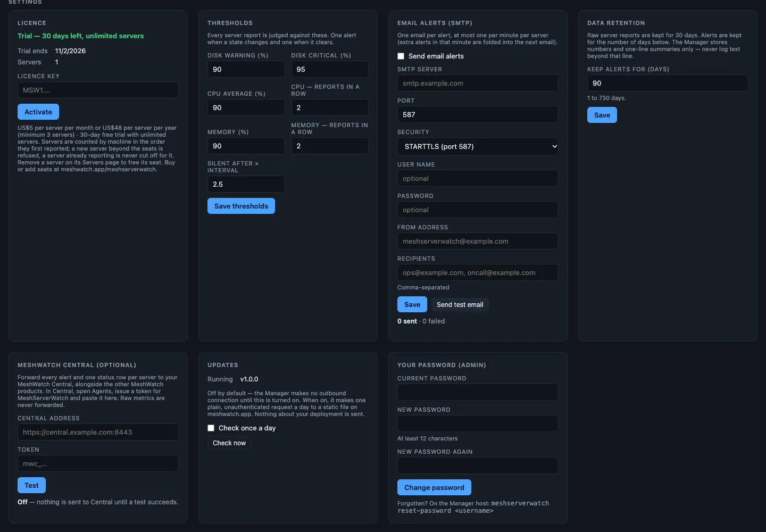This screenshot has height=532, width=766.
Task: Click the Silent After × Interval field
Action: point(246,184)
